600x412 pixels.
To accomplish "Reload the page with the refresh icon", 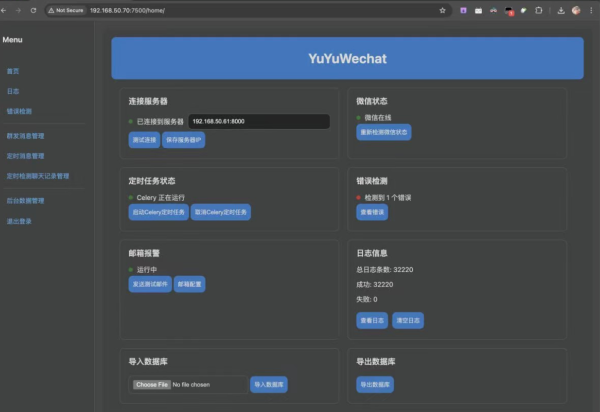I will tap(33, 10).
